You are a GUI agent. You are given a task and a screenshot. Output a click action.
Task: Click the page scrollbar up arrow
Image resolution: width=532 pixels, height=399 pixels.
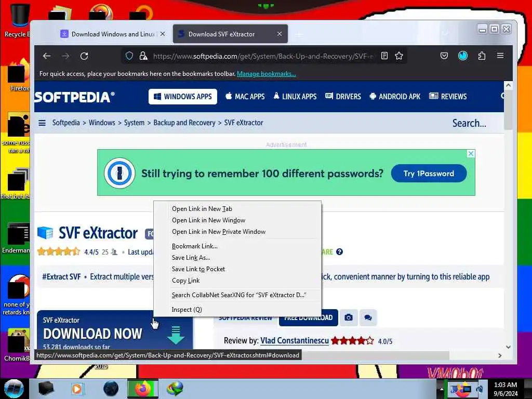coord(508,85)
